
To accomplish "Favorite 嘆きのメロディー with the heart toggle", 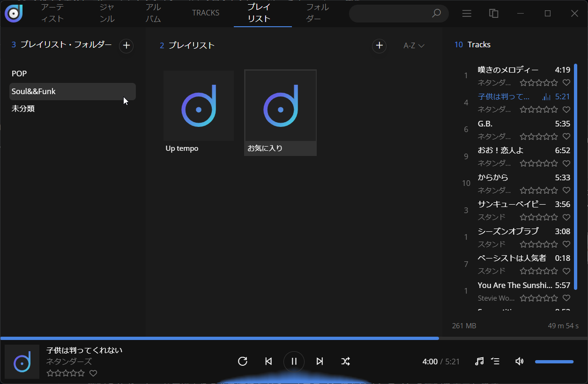I will point(566,82).
